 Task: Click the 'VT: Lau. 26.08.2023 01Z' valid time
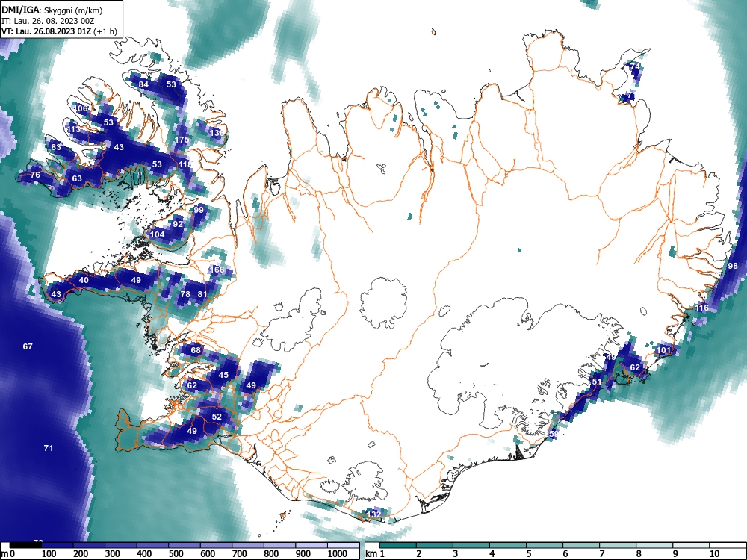46,32
